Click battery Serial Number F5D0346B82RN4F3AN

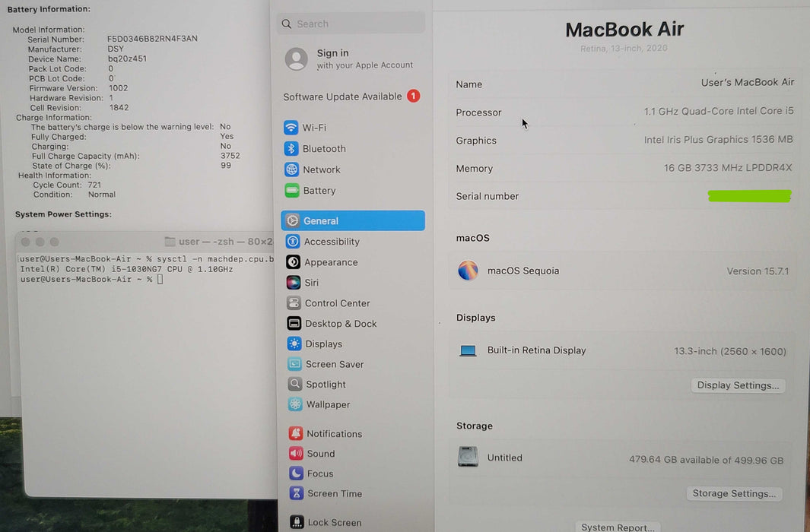(x=152, y=39)
